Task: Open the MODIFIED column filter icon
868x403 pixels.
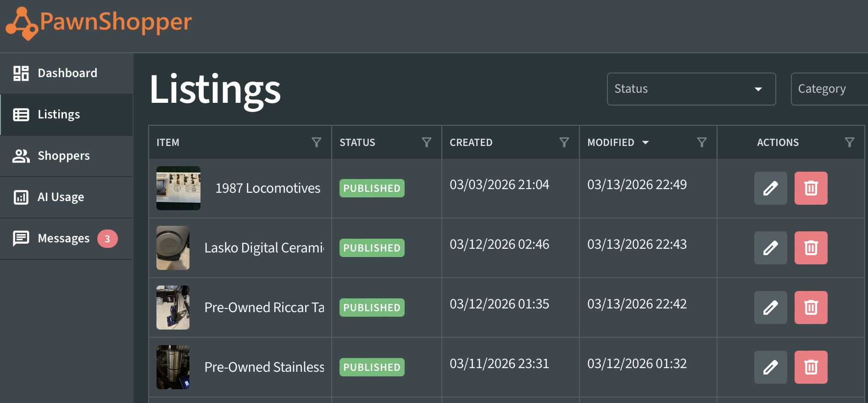Action: point(702,142)
